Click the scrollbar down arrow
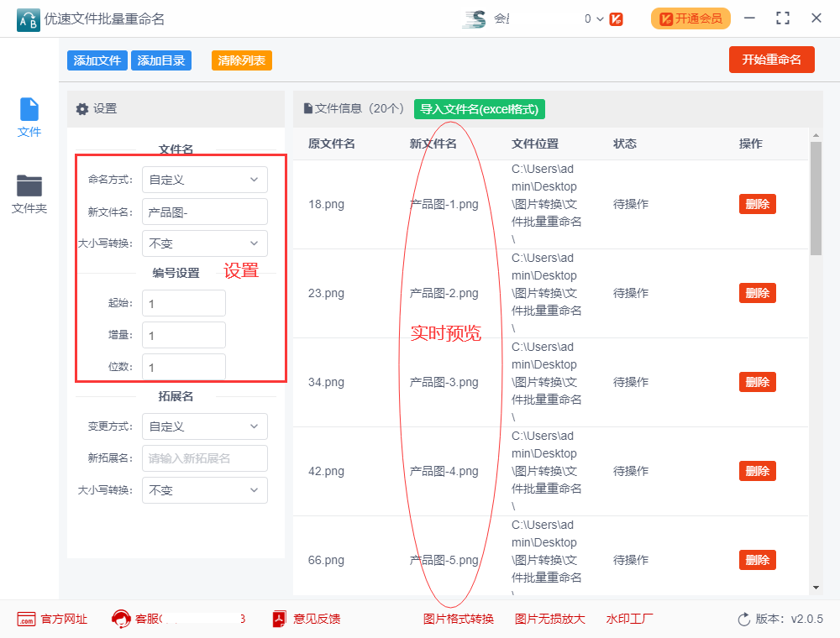Screen dimensions: 840x638 [x=816, y=588]
